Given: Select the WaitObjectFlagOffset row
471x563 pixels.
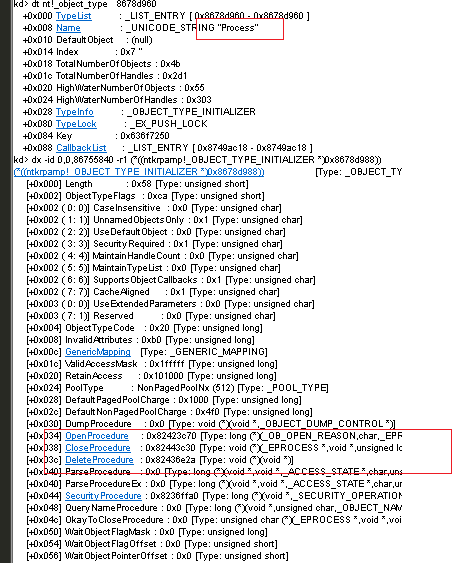Looking at the screenshot, I should pos(152,544).
